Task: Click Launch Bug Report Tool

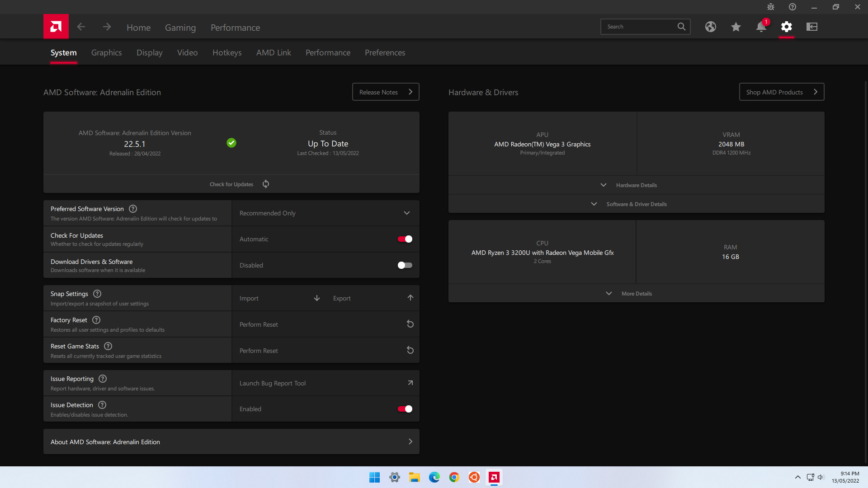Action: coord(273,383)
